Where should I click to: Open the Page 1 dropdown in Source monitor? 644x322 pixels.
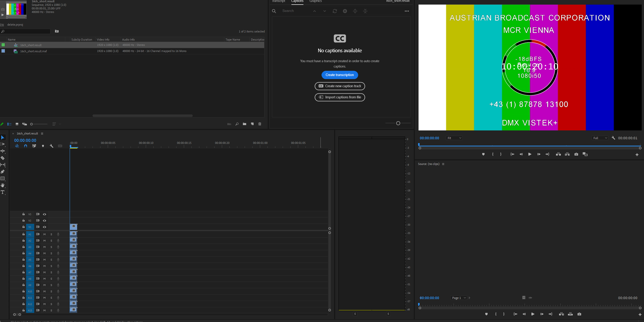pyautogui.click(x=459, y=298)
